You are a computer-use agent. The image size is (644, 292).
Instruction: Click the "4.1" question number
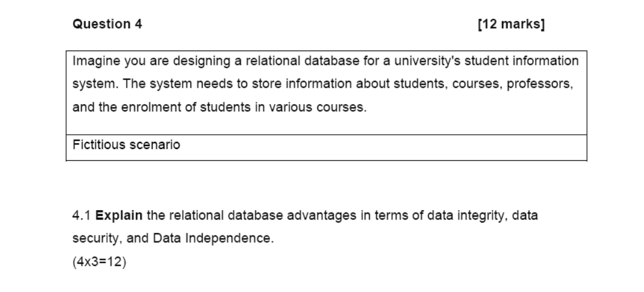pos(82,215)
